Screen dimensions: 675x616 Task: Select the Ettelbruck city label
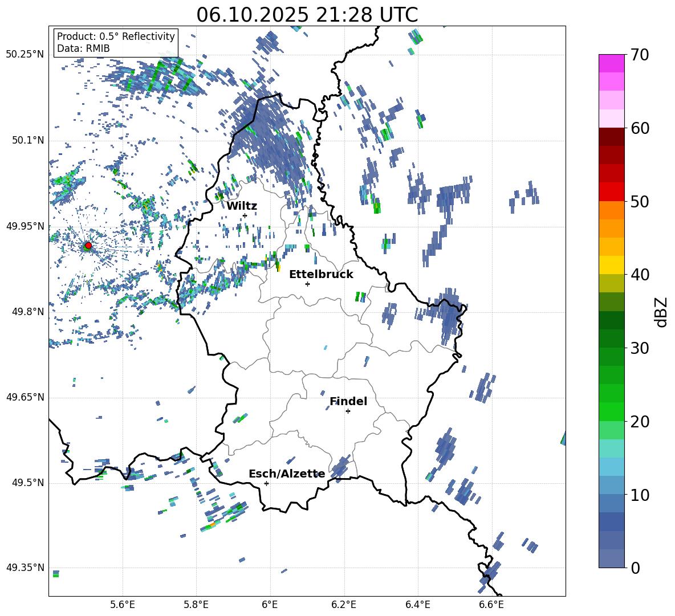[321, 275]
